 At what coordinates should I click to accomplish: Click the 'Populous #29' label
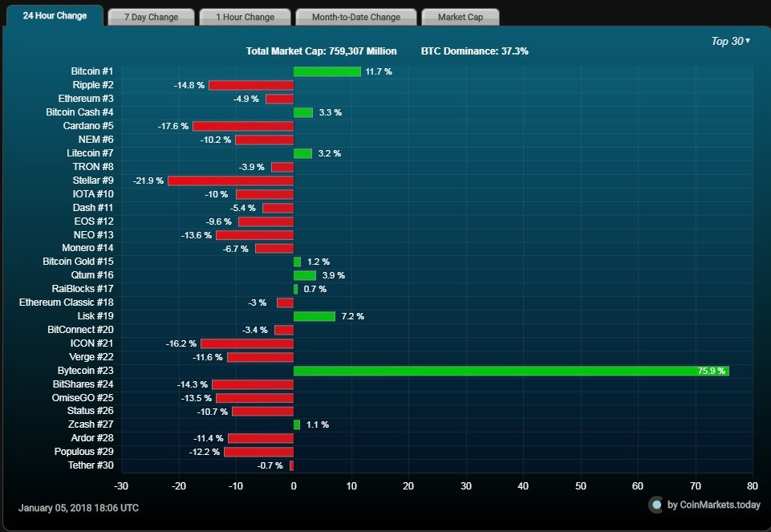[x=83, y=452]
